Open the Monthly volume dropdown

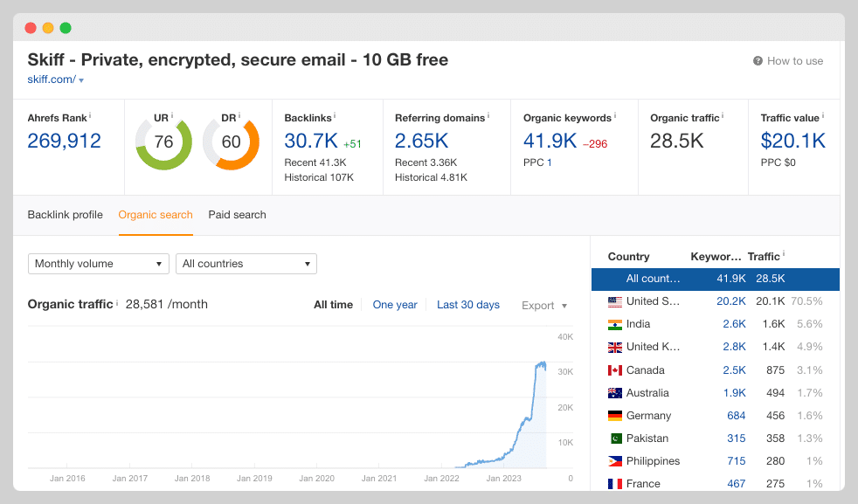(x=99, y=264)
